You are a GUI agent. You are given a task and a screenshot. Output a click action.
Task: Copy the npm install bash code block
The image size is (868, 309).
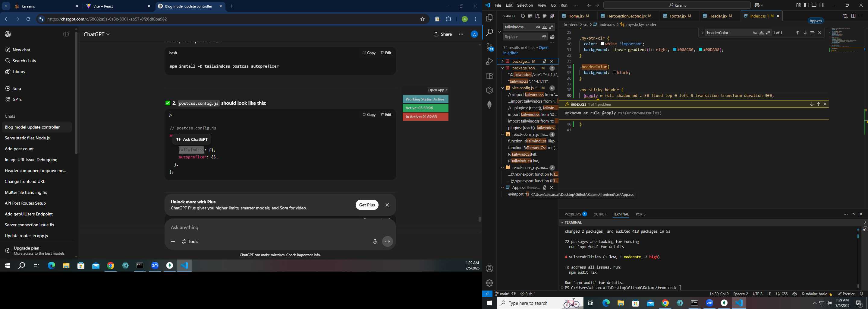coord(369,53)
